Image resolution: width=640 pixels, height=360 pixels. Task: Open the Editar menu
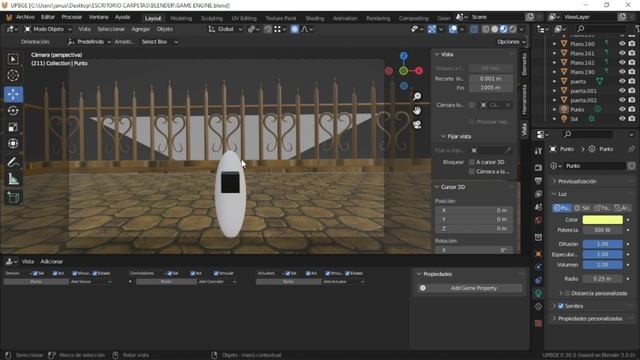pos(48,17)
